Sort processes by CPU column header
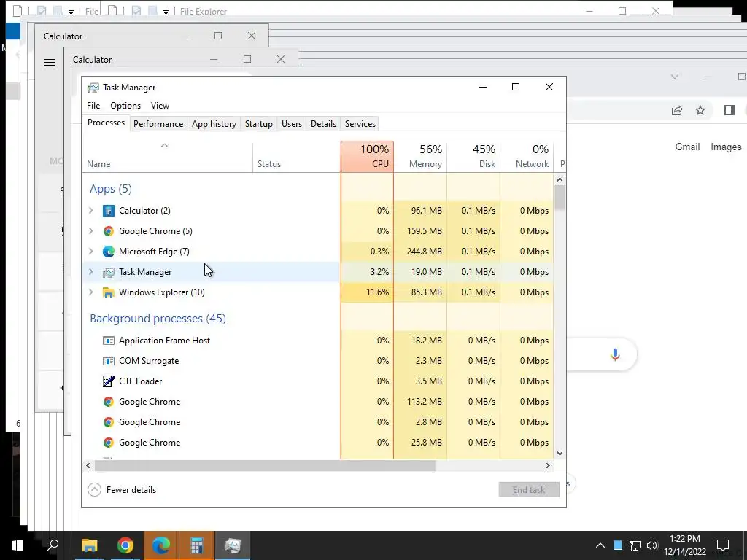The image size is (747, 560). [368, 157]
